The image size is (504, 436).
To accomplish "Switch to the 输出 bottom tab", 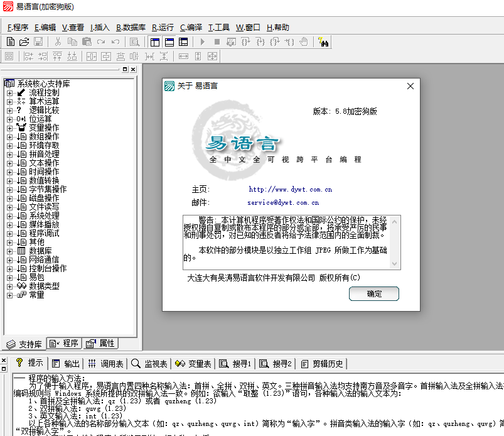I will pos(66,364).
